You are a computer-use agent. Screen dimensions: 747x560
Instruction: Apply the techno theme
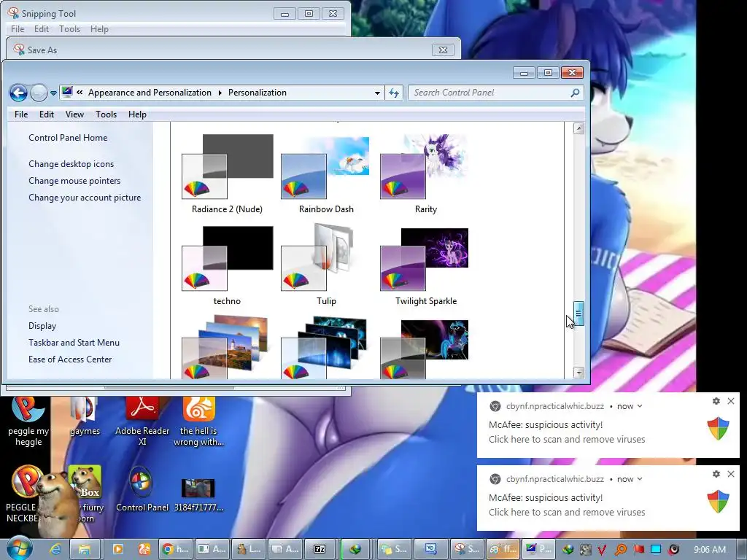tap(227, 265)
